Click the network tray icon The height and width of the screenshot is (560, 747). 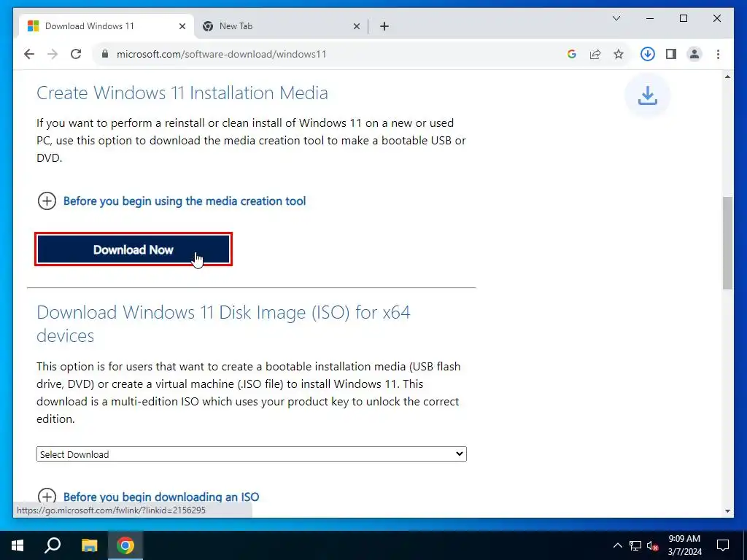pos(635,545)
